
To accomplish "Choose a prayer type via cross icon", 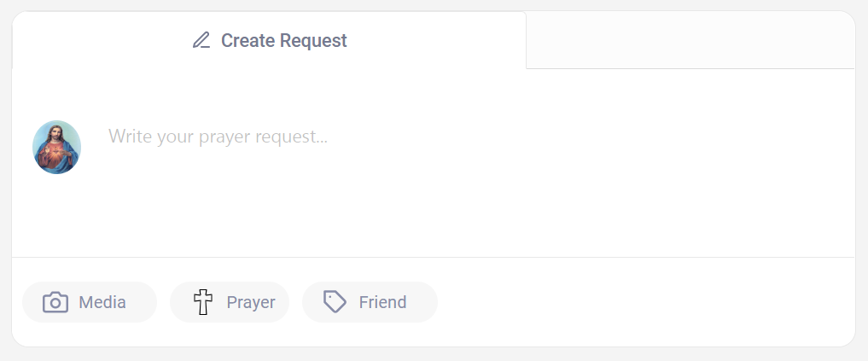I will click(203, 302).
